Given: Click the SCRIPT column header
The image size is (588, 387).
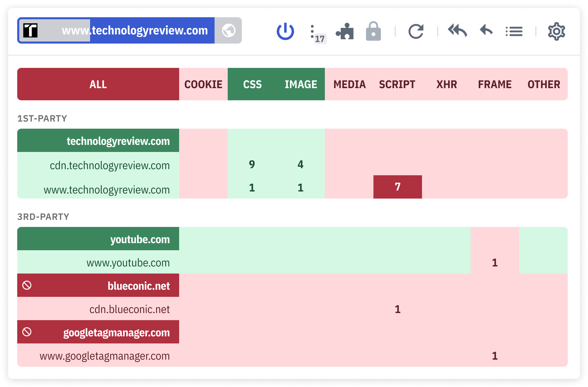Looking at the screenshot, I should pos(397,84).
